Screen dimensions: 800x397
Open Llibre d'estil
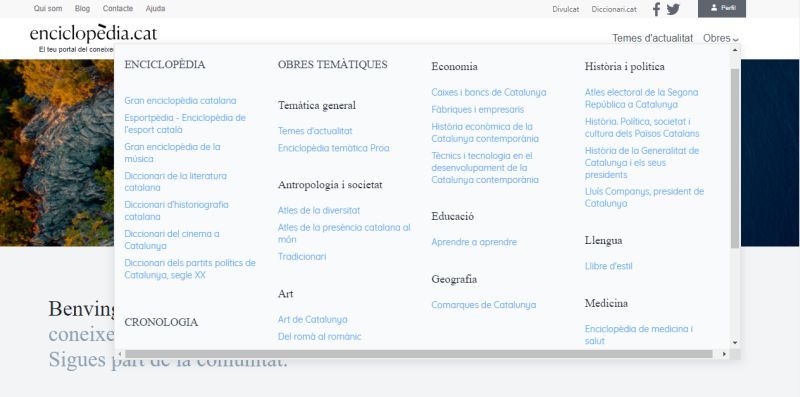609,266
